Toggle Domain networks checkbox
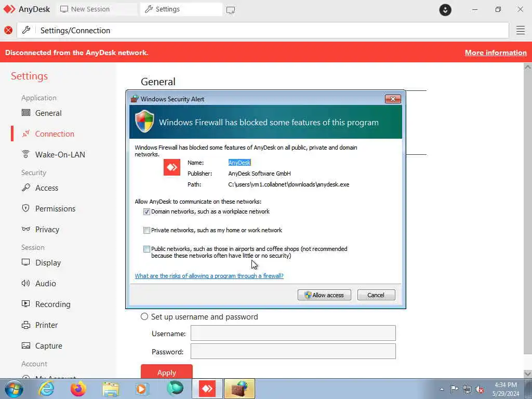The height and width of the screenshot is (399, 532). click(147, 212)
